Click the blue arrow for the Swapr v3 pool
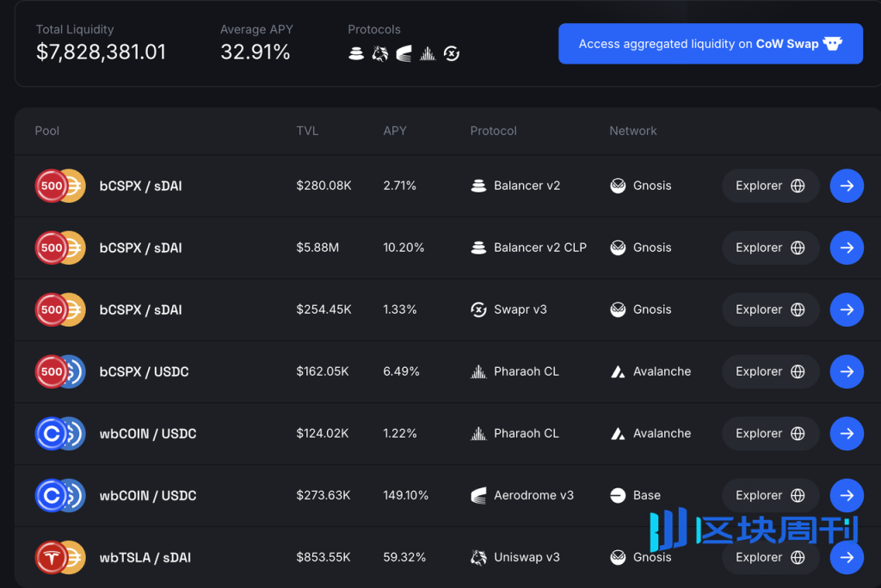 click(x=847, y=309)
